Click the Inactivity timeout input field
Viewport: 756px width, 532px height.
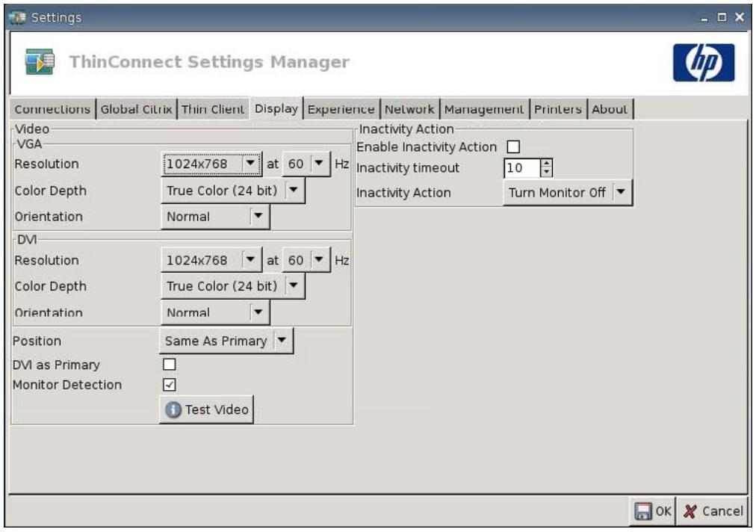coord(521,168)
